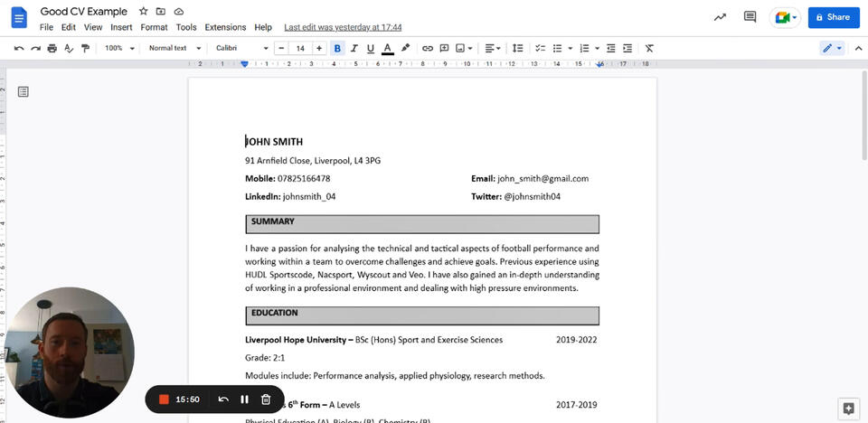Open the Calibri font dropdown
This screenshot has width=868, height=423.
242,48
